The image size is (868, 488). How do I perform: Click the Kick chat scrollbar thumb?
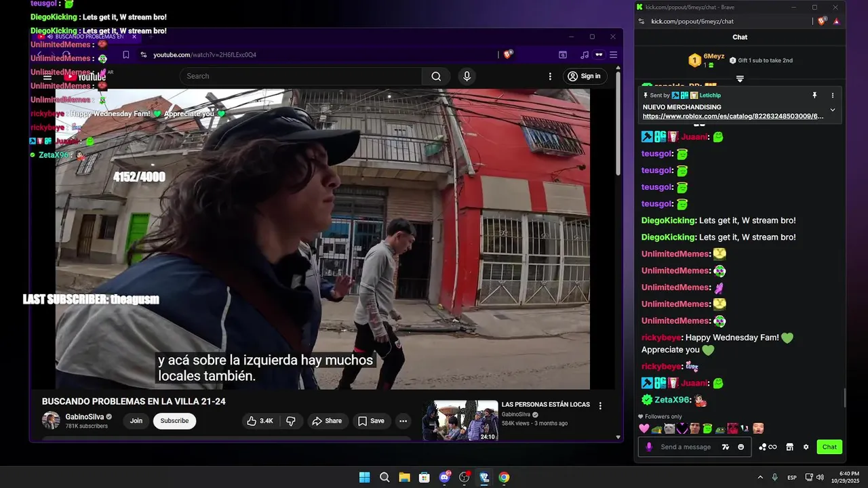pyautogui.click(x=844, y=399)
